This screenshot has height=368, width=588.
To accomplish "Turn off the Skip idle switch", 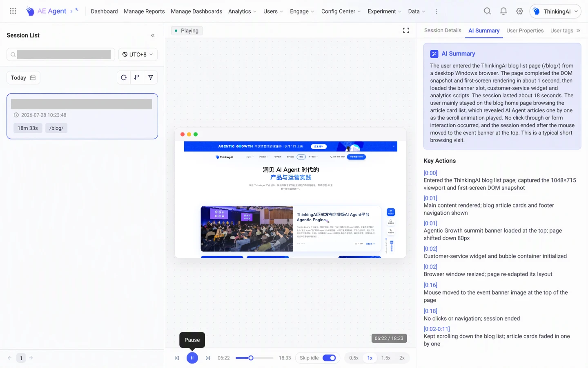I will [329, 358].
